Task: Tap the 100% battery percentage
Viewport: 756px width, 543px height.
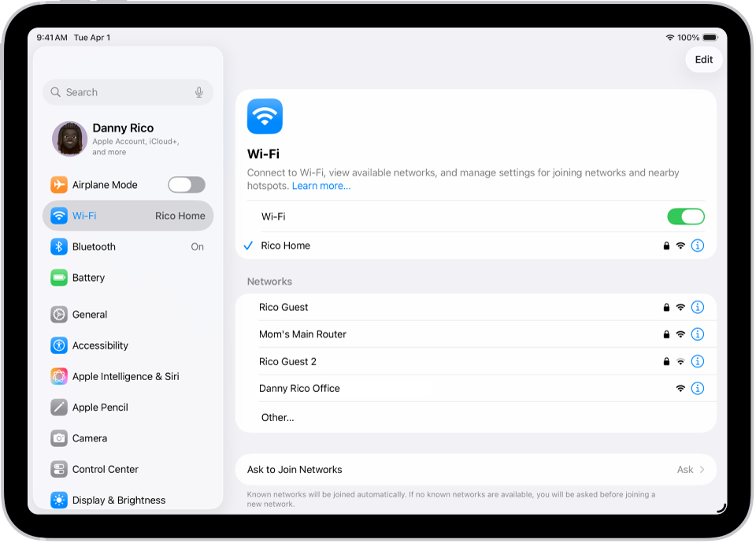Action: 688,38
